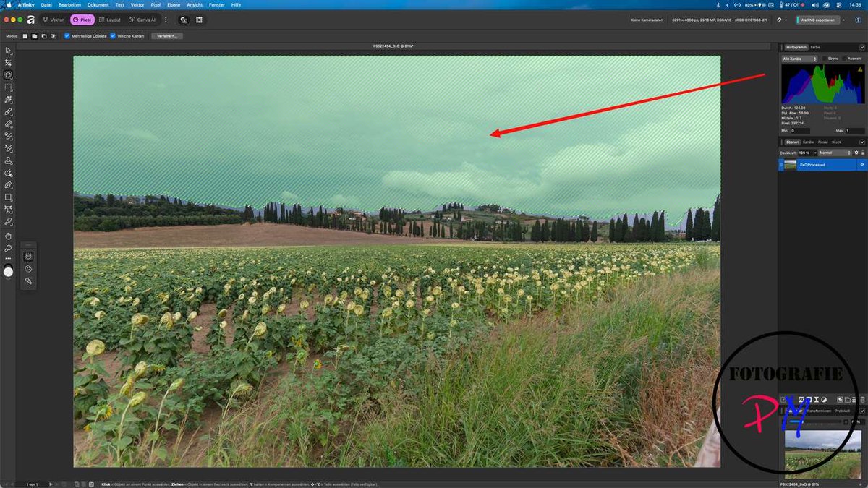
Task: Open the Normal blend mode dropdown
Action: pos(835,153)
